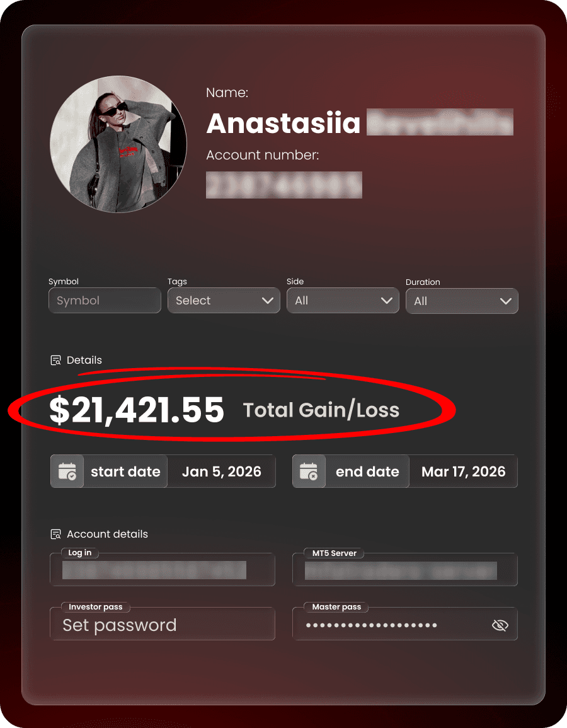Select the Mar 17, 2026 end date value
Screen dimensions: 567x728
[463, 471]
